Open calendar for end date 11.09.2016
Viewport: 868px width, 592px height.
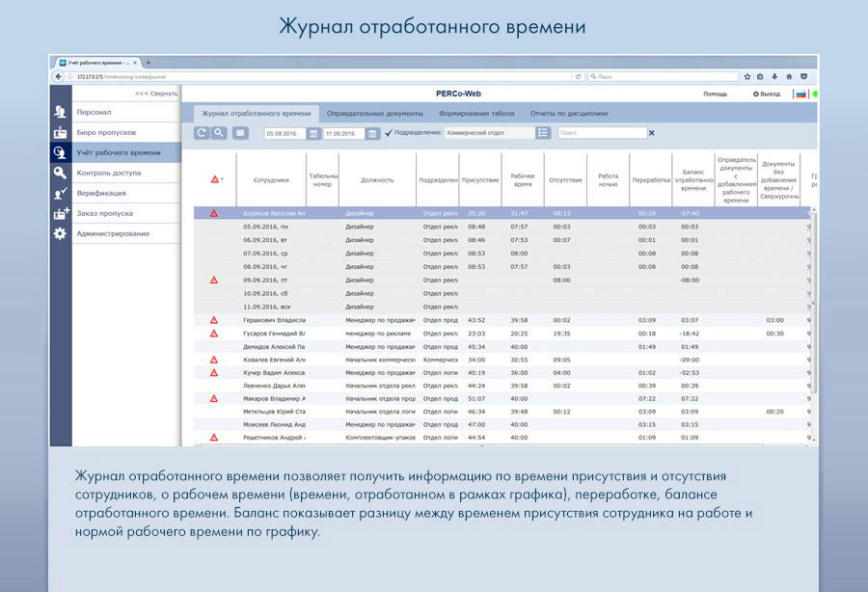click(x=372, y=134)
